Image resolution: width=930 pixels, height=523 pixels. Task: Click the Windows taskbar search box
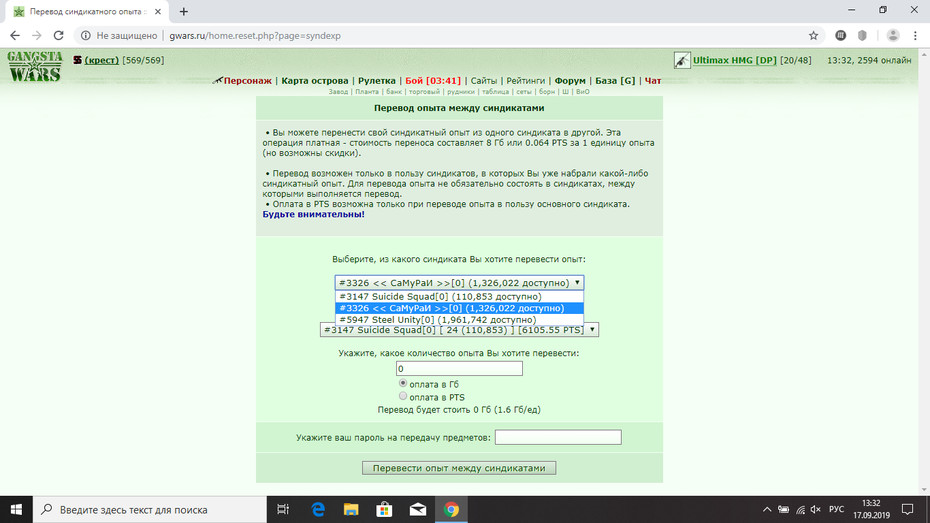(x=149, y=509)
